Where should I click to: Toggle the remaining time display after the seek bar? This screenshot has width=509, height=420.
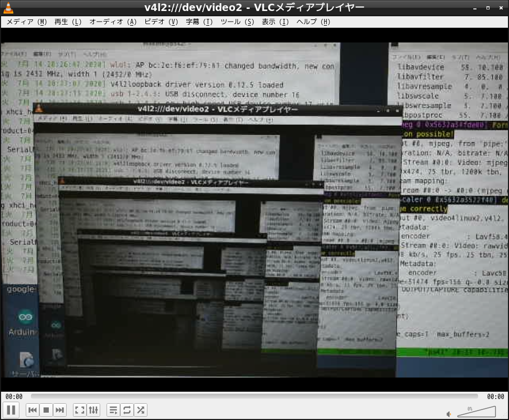click(495, 396)
